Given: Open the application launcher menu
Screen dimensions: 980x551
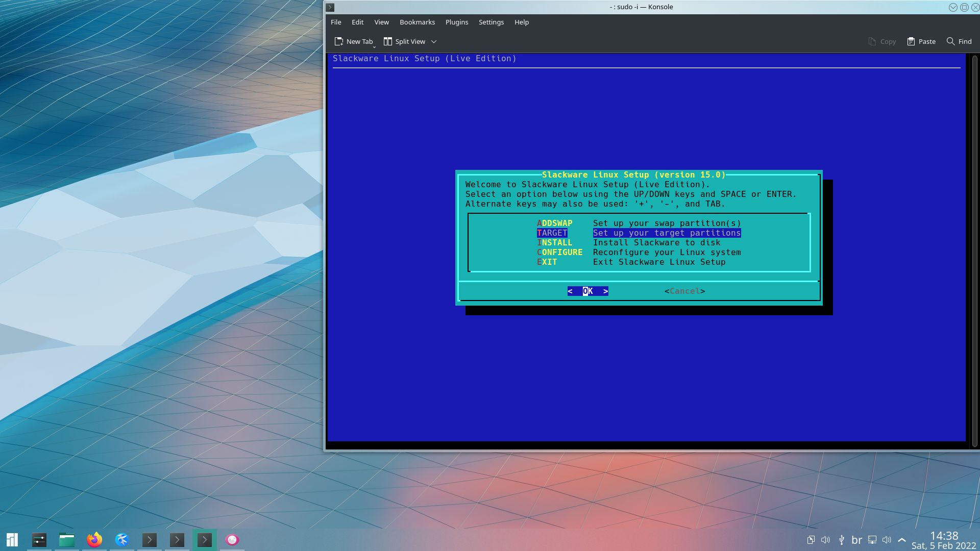Looking at the screenshot, I should pos(12,540).
